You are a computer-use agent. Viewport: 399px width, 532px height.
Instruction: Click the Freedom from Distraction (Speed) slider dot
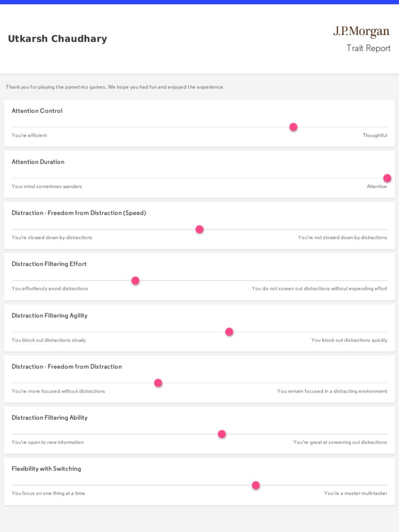tap(199, 229)
